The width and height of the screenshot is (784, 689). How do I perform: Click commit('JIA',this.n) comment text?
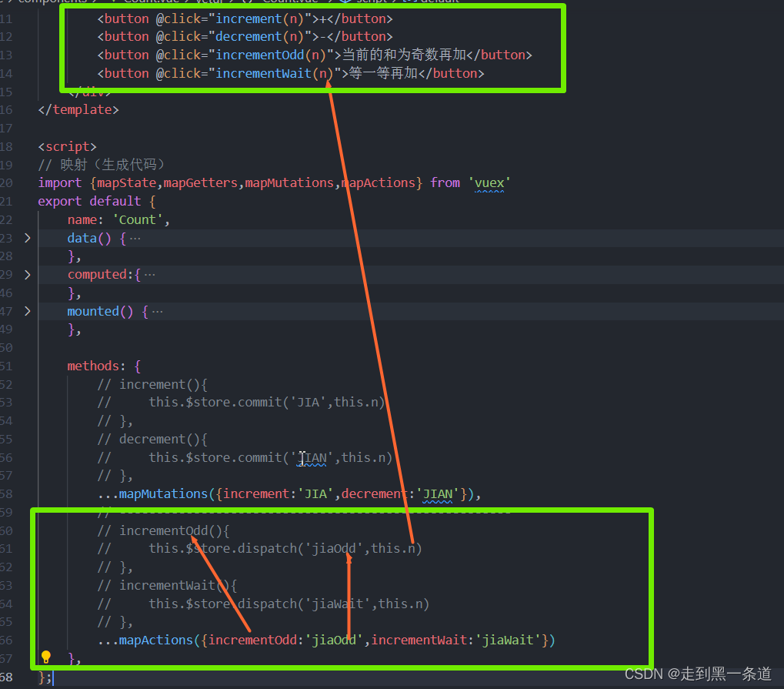(311, 403)
